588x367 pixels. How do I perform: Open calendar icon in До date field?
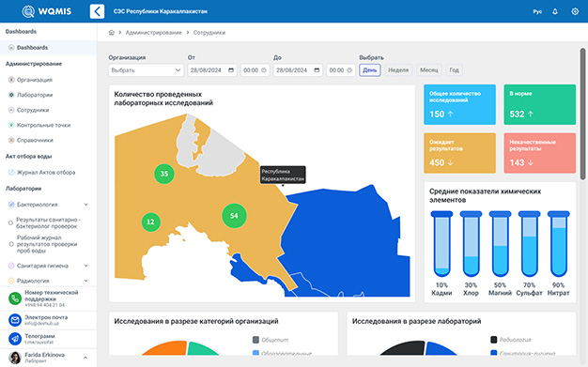317,70
